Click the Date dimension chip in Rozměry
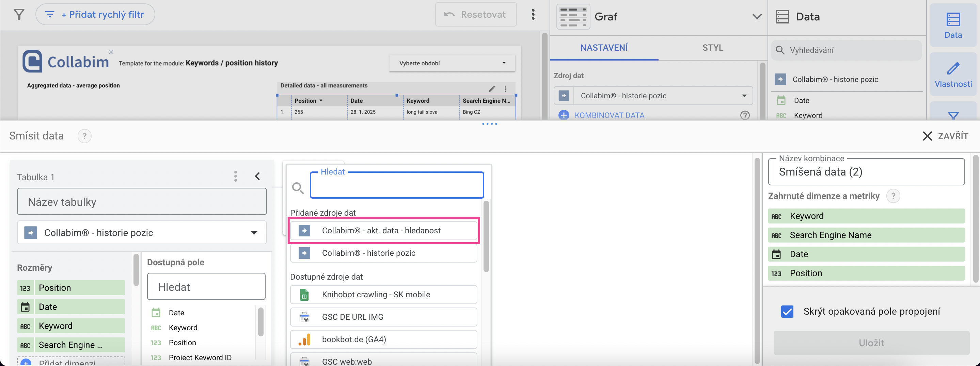980x366 pixels. point(71,307)
